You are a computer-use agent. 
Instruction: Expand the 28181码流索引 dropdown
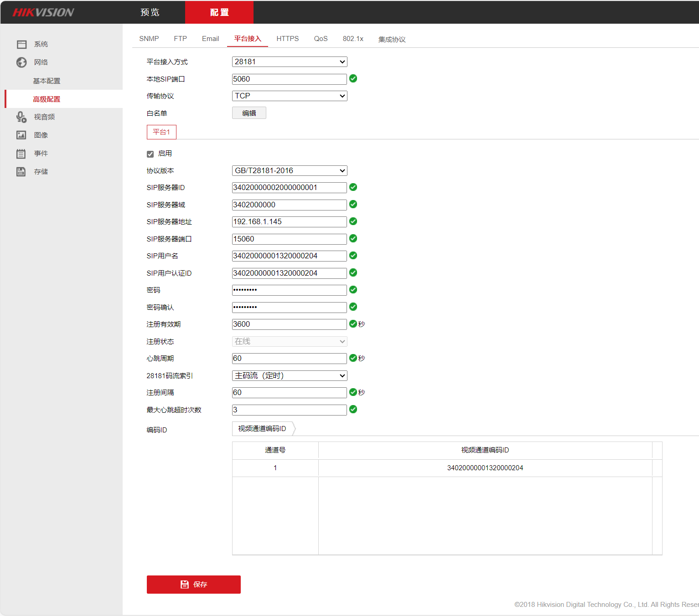(x=290, y=375)
